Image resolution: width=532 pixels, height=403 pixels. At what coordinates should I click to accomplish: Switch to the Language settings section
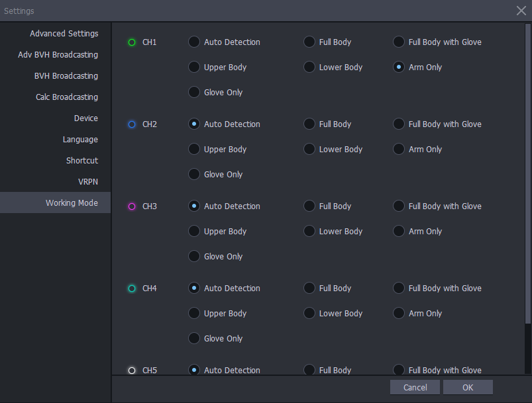tap(80, 139)
